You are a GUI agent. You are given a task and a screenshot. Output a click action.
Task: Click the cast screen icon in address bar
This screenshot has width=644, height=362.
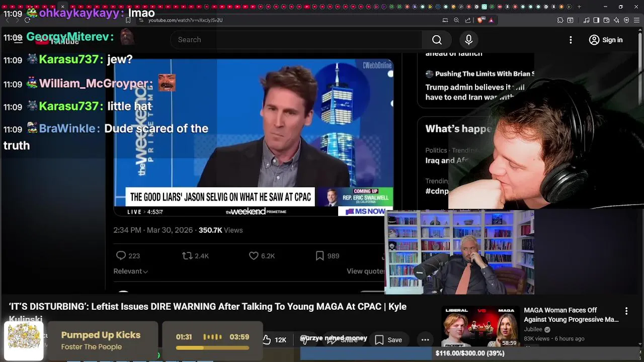coord(445,20)
